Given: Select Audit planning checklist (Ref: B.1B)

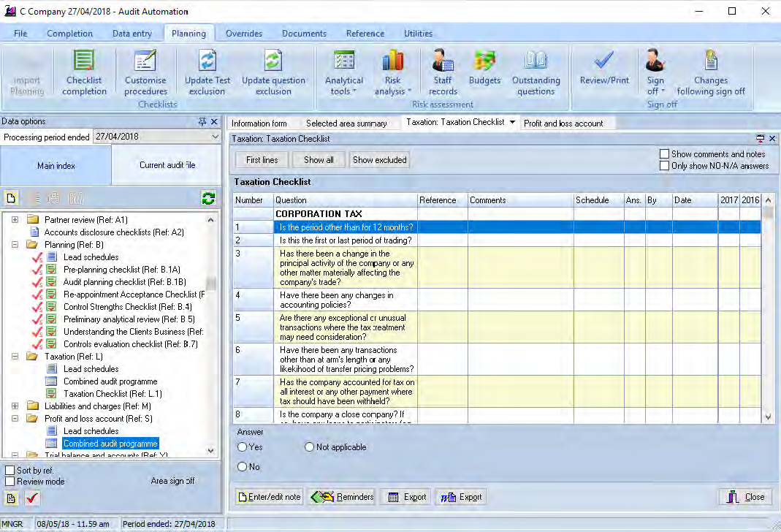Looking at the screenshot, I should pyautogui.click(x=124, y=282).
